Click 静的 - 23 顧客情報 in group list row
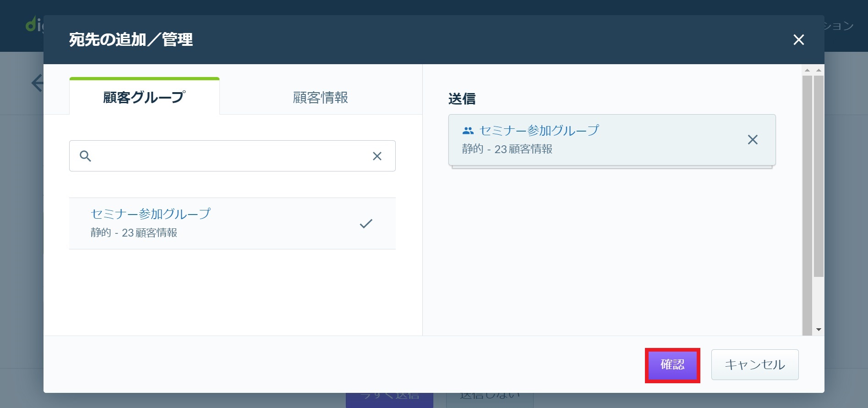The image size is (868, 408). click(134, 233)
